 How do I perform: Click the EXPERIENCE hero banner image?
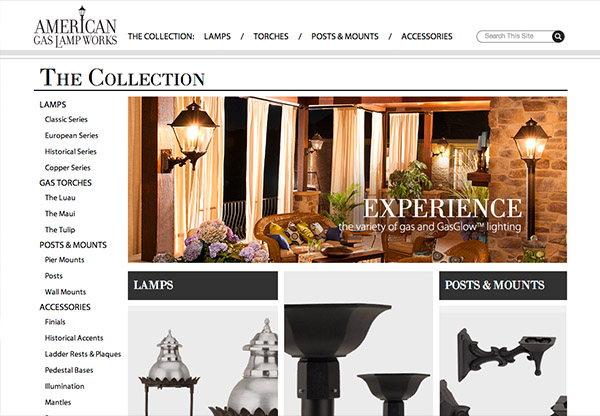(347, 179)
